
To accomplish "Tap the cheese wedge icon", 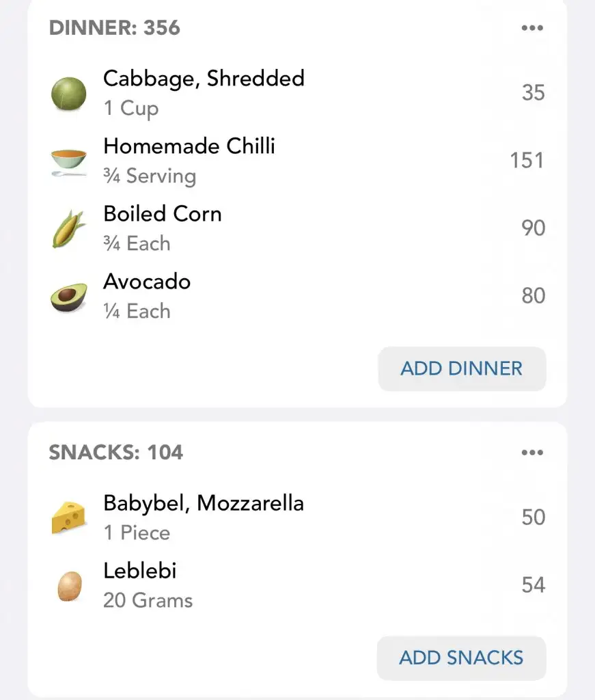I will pos(68,517).
